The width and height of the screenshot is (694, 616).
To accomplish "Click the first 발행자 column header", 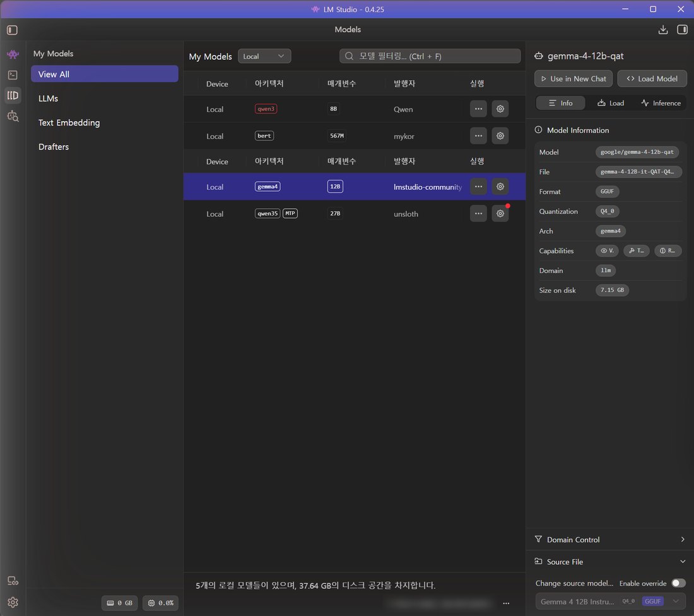I will click(404, 84).
